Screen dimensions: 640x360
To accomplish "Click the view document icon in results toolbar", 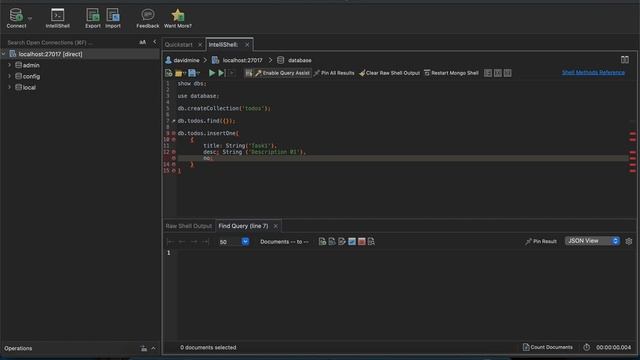I will pyautogui.click(x=332, y=242).
